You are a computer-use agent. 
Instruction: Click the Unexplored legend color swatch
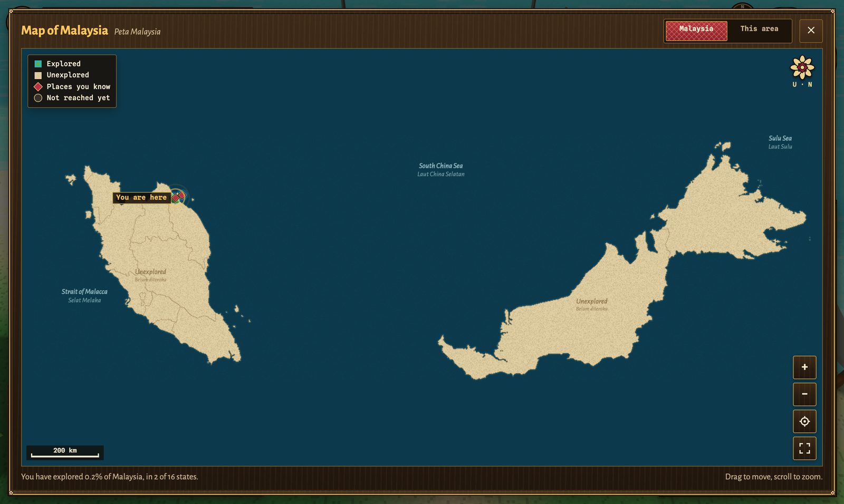point(38,75)
